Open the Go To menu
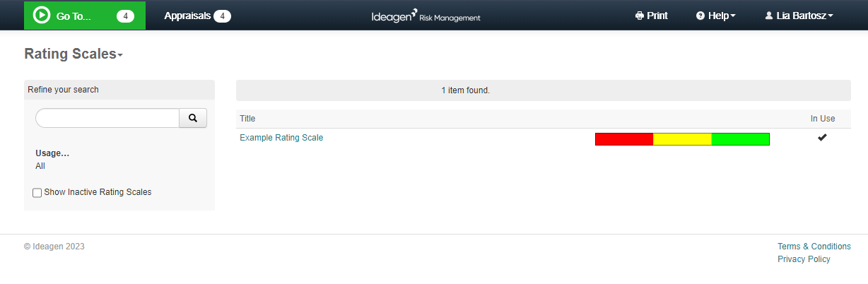The height and width of the screenshot is (284, 868). [85, 16]
